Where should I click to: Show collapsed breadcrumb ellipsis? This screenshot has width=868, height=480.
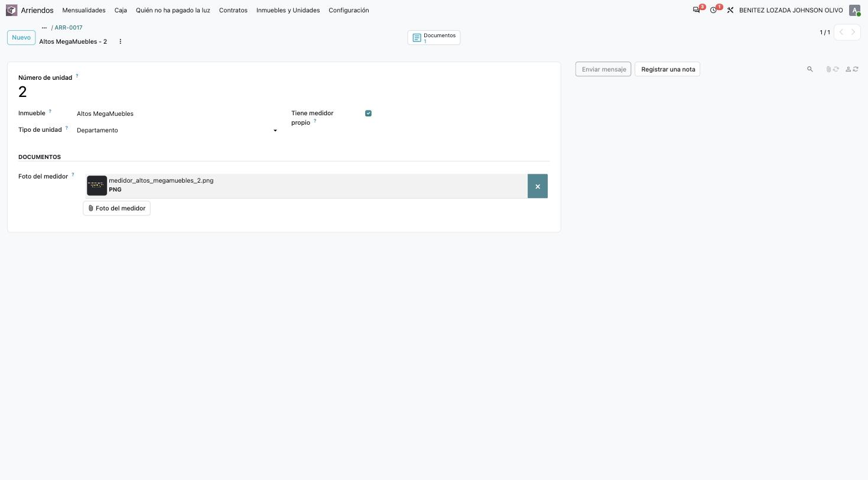tap(44, 28)
